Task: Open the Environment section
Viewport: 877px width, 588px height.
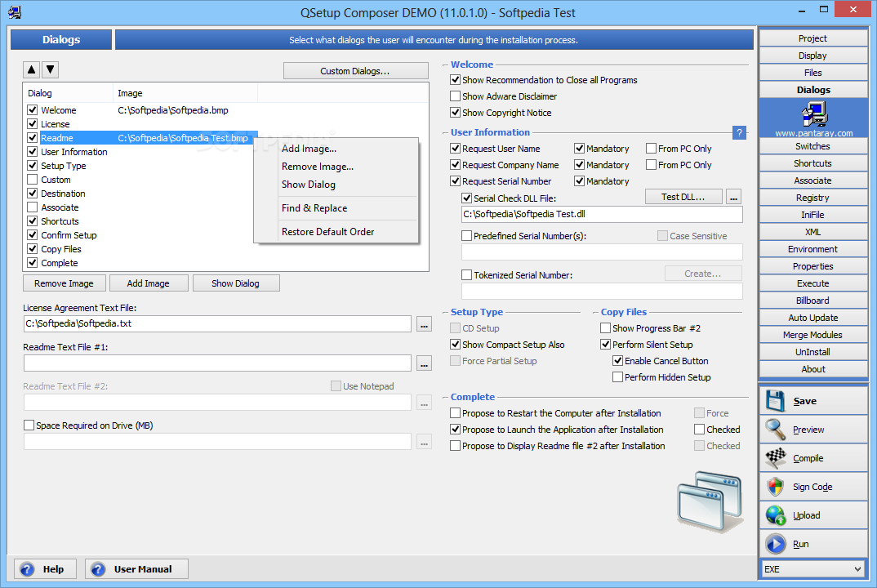Action: point(812,249)
